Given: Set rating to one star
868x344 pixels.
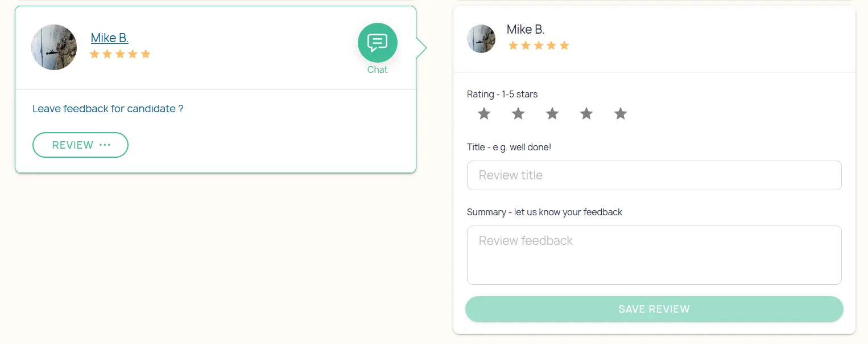Looking at the screenshot, I should (484, 114).
